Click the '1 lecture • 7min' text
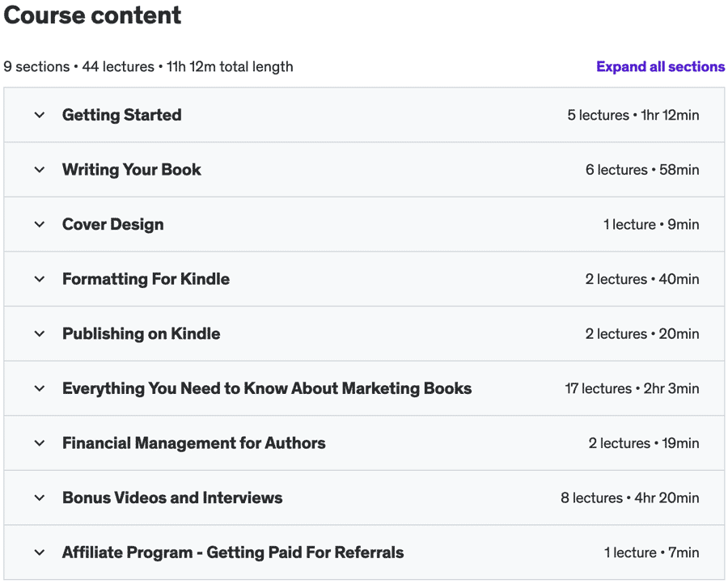 coord(651,552)
